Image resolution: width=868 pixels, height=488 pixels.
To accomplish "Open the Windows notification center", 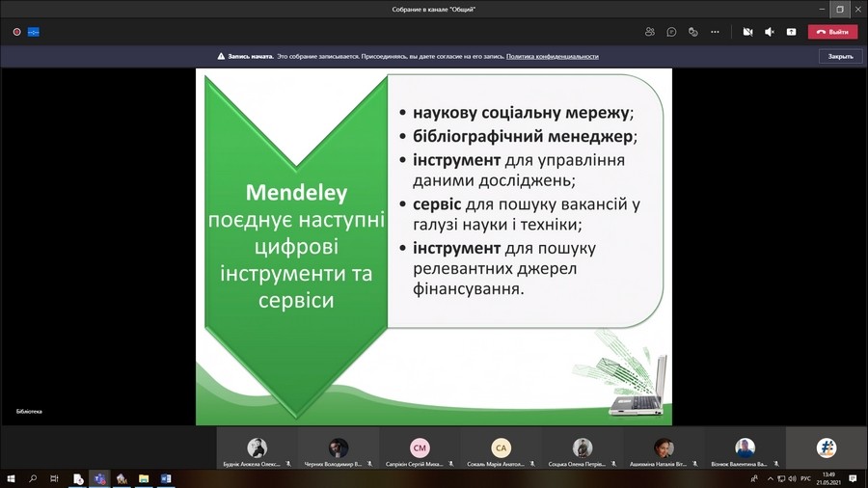I will tap(854, 479).
